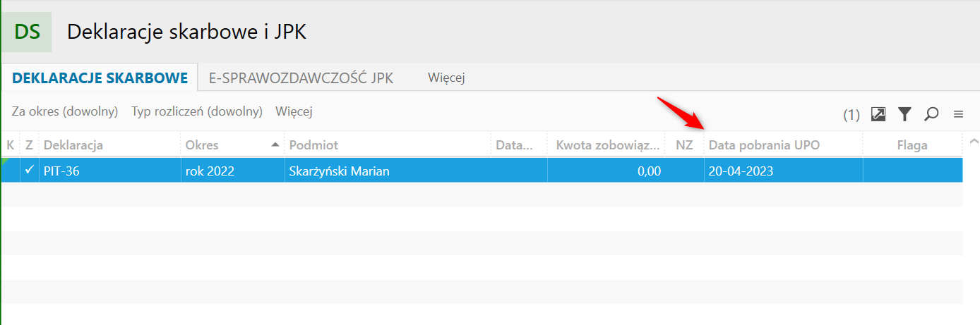980x325 pixels.
Task: Open the export list icon
Action: (878, 114)
